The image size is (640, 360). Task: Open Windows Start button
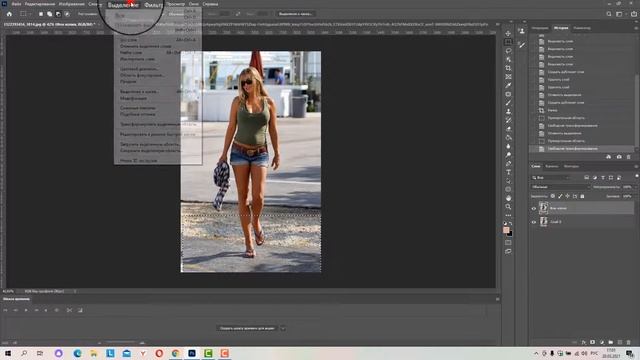coord(7,353)
